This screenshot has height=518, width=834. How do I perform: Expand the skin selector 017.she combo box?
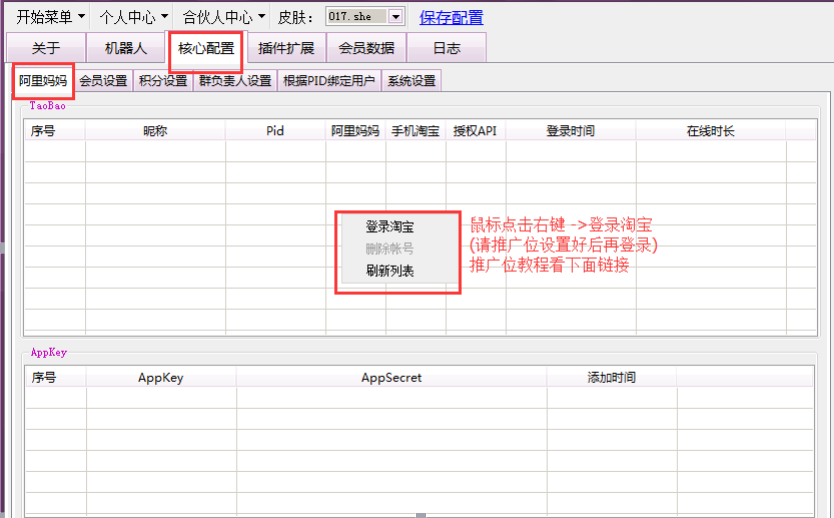(x=395, y=17)
